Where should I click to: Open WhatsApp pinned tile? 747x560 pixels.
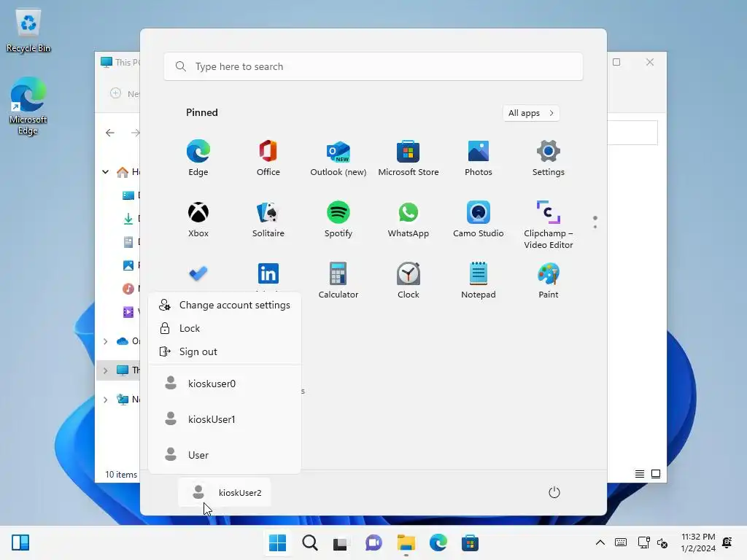click(x=409, y=219)
